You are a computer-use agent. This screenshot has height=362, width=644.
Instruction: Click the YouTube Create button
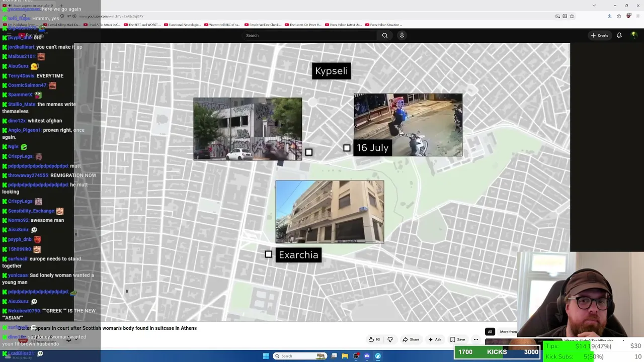coord(600,35)
